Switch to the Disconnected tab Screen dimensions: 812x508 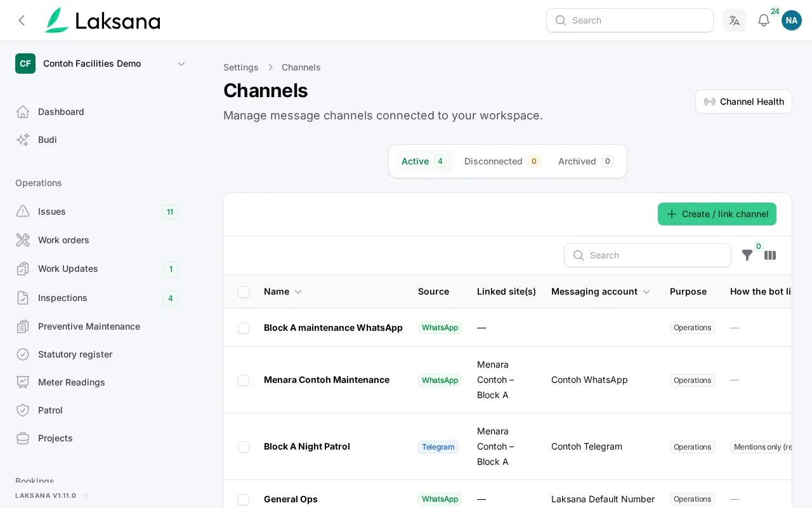pyautogui.click(x=502, y=161)
